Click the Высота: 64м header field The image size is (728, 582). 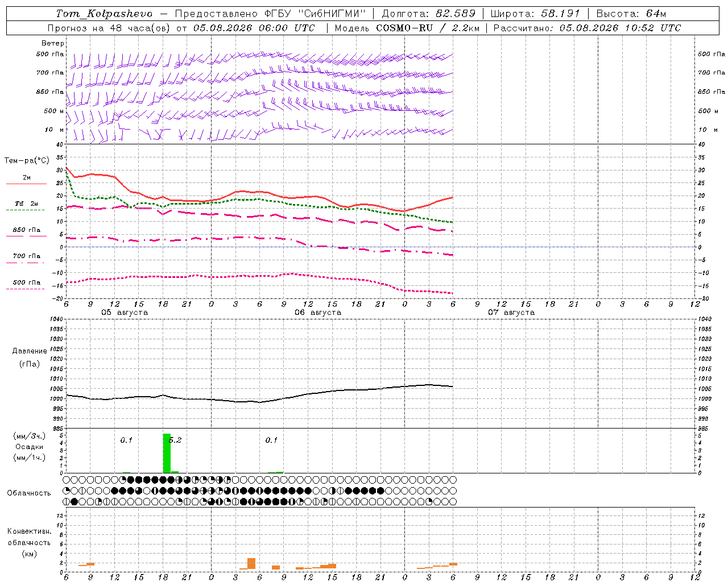pos(631,14)
